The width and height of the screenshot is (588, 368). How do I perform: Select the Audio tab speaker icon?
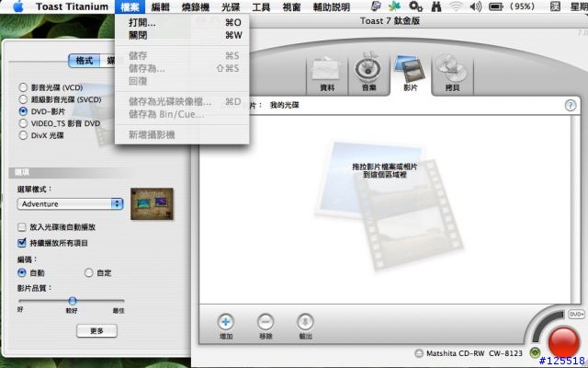368,67
